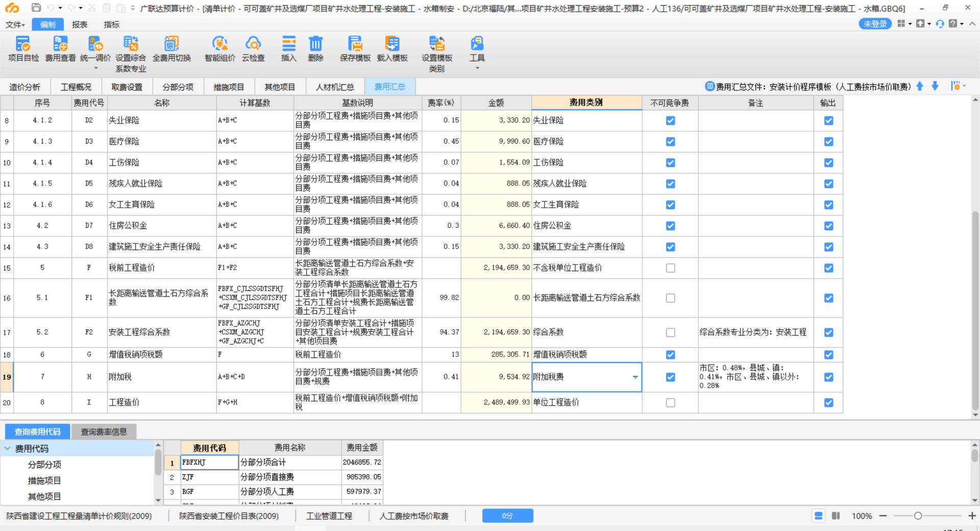980x531 pixels.
Task: Click zoom in plus button
Action: tap(972, 516)
